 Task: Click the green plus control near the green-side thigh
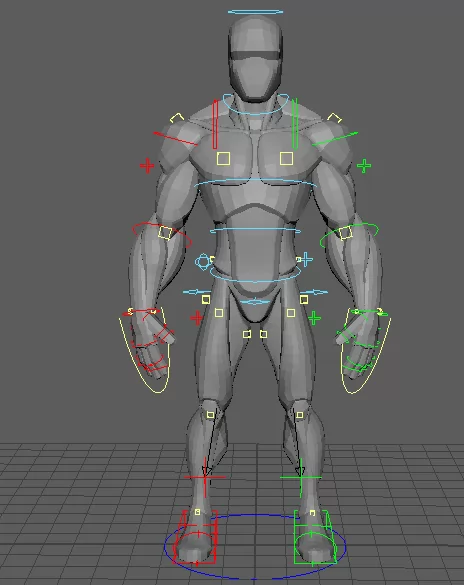(314, 318)
